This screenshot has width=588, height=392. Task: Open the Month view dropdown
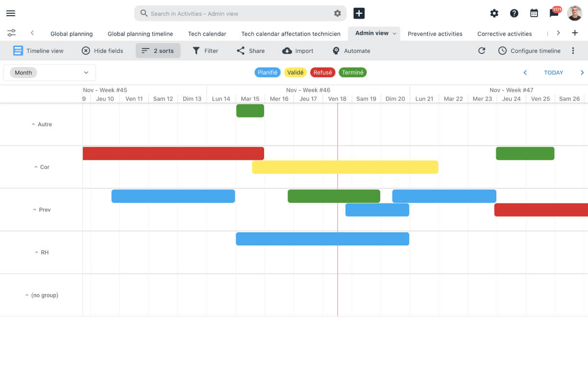[49, 72]
